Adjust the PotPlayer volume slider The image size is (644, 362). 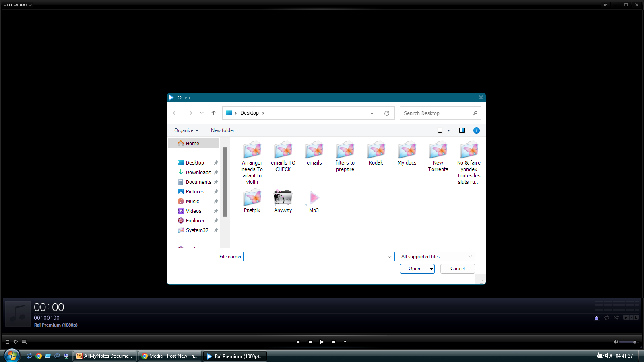pyautogui.click(x=628, y=342)
